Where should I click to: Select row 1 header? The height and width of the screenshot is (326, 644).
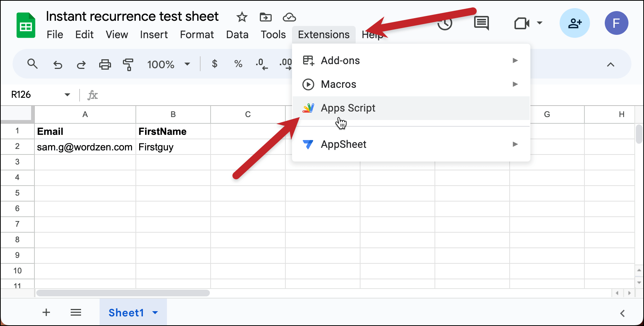(17, 131)
